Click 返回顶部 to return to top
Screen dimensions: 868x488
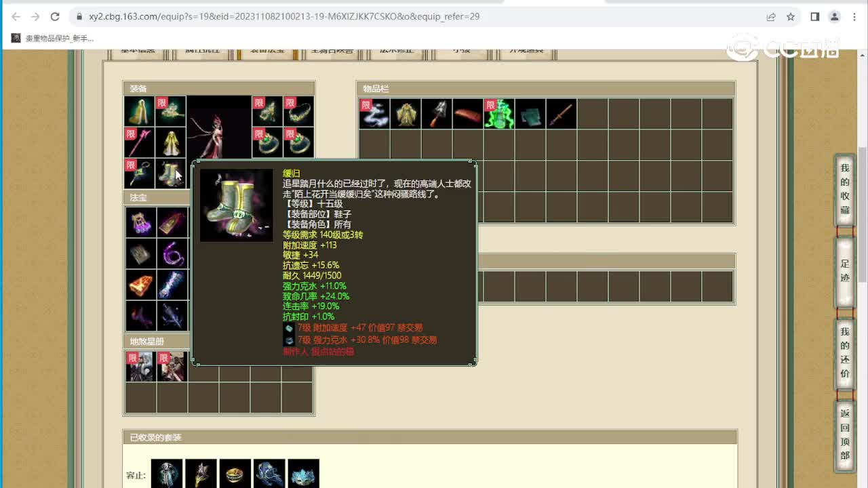845,434
